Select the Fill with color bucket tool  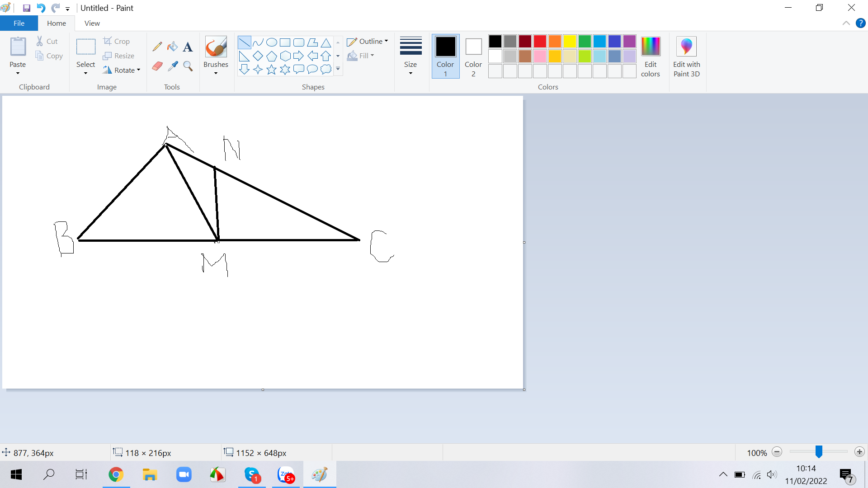point(172,47)
